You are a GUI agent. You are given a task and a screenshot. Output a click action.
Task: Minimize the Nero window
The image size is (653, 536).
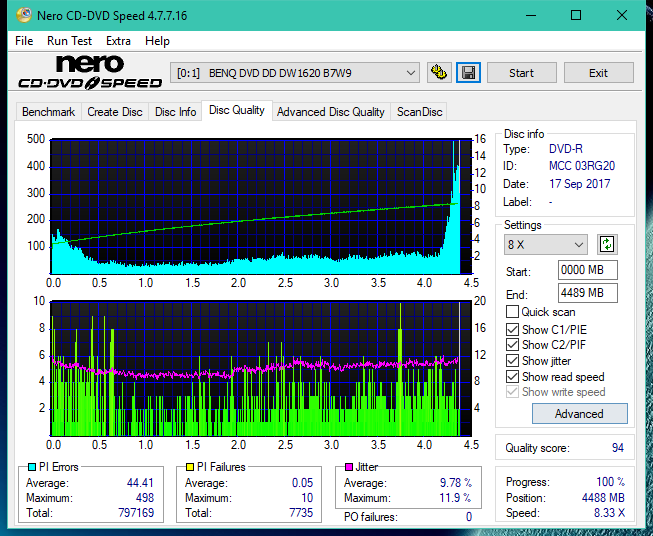pos(531,15)
